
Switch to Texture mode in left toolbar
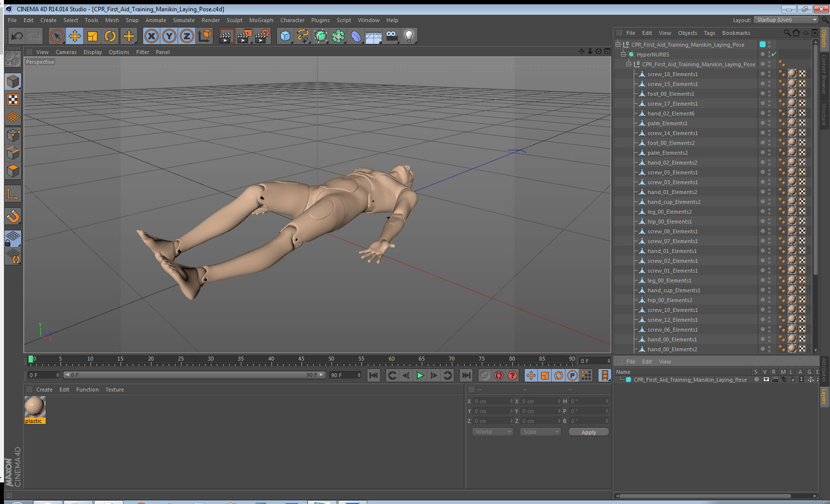click(13, 99)
